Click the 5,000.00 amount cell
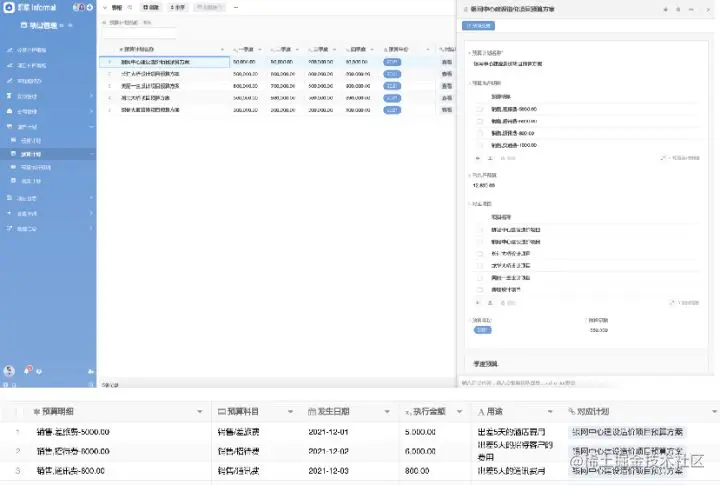 (420, 432)
